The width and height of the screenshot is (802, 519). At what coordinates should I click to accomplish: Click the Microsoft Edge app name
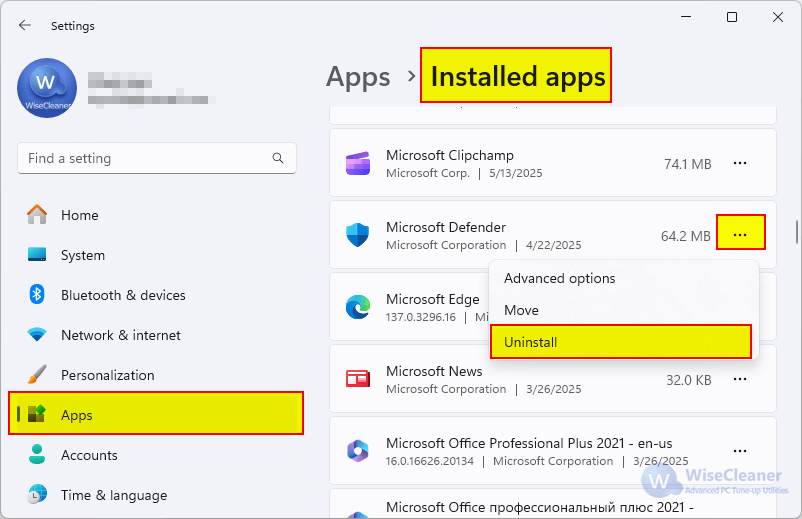point(433,299)
